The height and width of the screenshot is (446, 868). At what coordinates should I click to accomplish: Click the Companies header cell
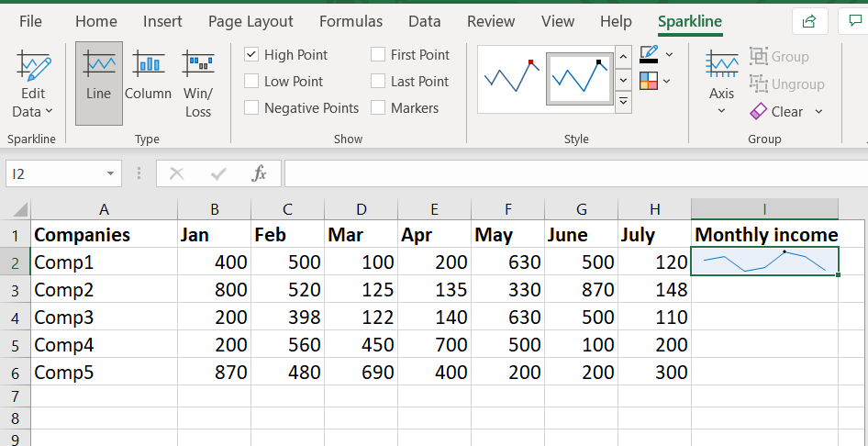point(104,235)
